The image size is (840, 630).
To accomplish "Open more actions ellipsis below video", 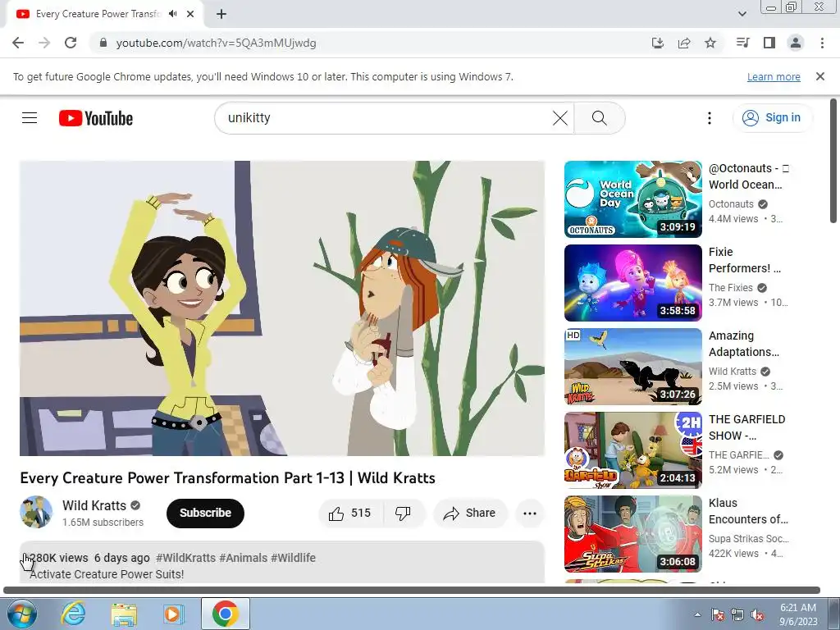I will coord(529,514).
